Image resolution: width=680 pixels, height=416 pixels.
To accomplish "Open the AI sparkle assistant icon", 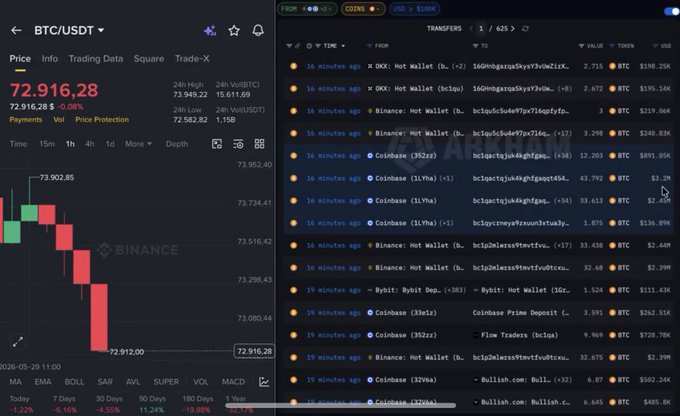I will tap(210, 30).
